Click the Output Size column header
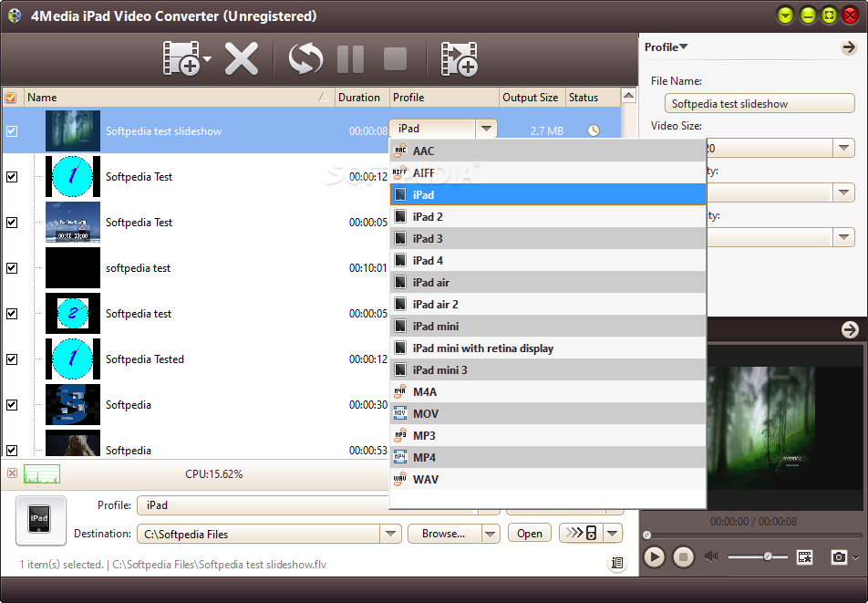Screen dimensions: 868x603 tap(532, 98)
